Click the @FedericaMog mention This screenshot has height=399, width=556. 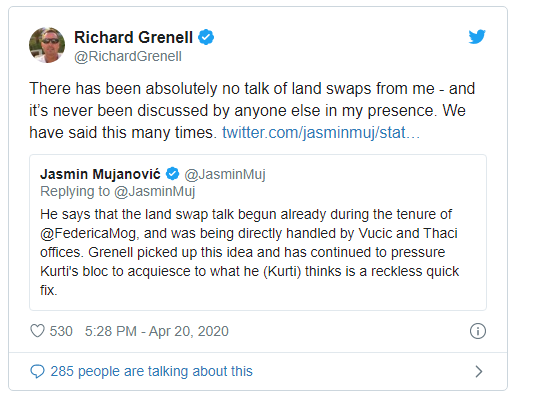(x=88, y=233)
